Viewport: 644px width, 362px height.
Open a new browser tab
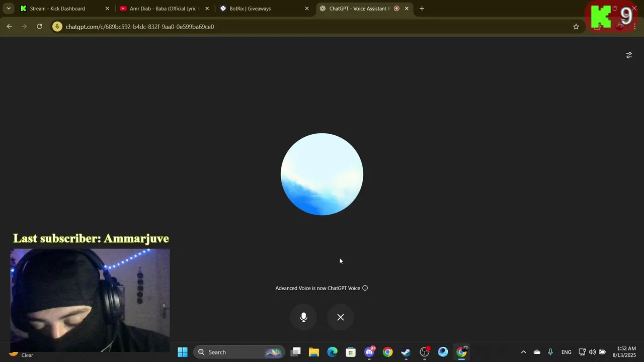422,9
